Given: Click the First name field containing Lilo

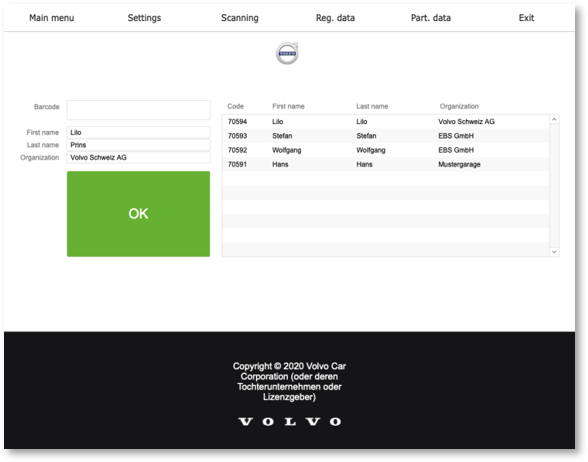Looking at the screenshot, I should 138,132.
